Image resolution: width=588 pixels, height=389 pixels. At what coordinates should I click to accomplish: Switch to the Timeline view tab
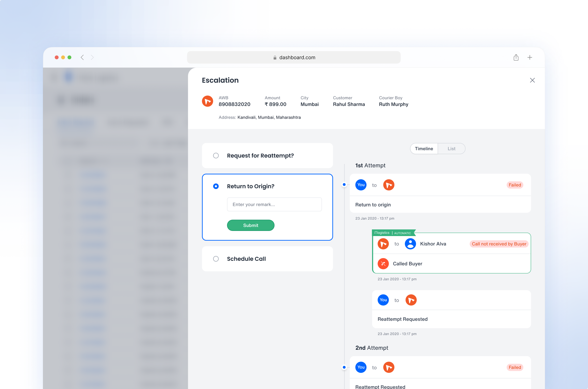(x=424, y=148)
